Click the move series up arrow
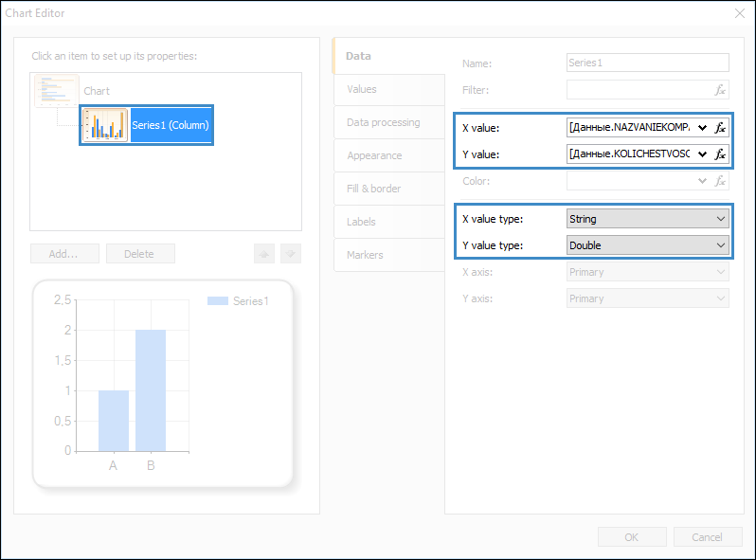 (x=264, y=254)
